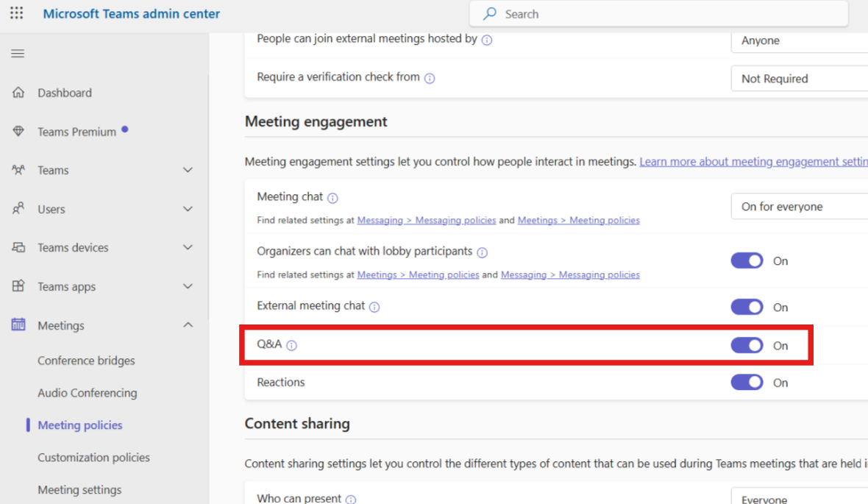Click the Teams apps icon
868x504 pixels.
[x=18, y=286]
